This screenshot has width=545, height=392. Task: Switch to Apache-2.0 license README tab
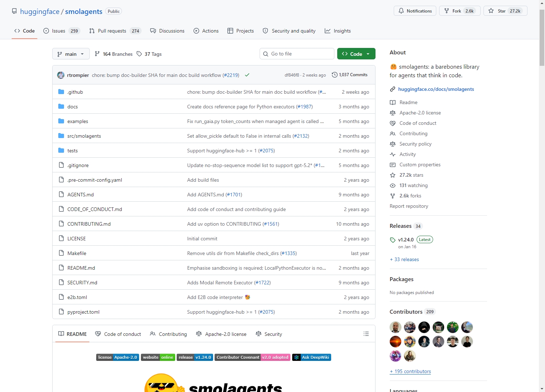point(221,334)
